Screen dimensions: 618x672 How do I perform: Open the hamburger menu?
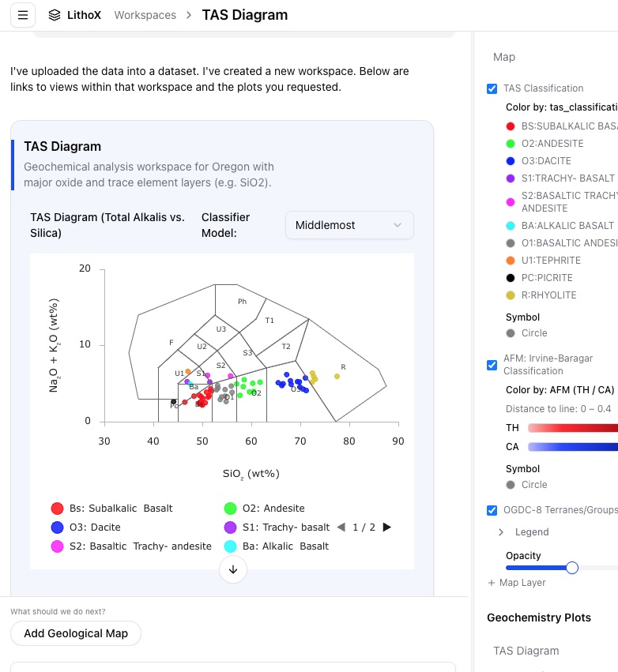click(23, 15)
